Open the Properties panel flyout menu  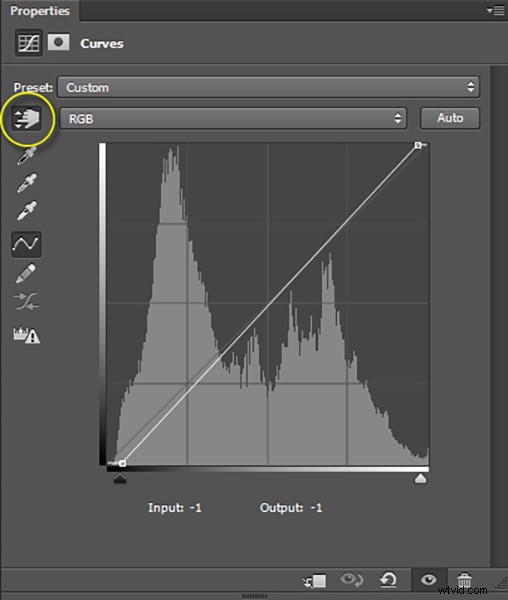point(496,11)
